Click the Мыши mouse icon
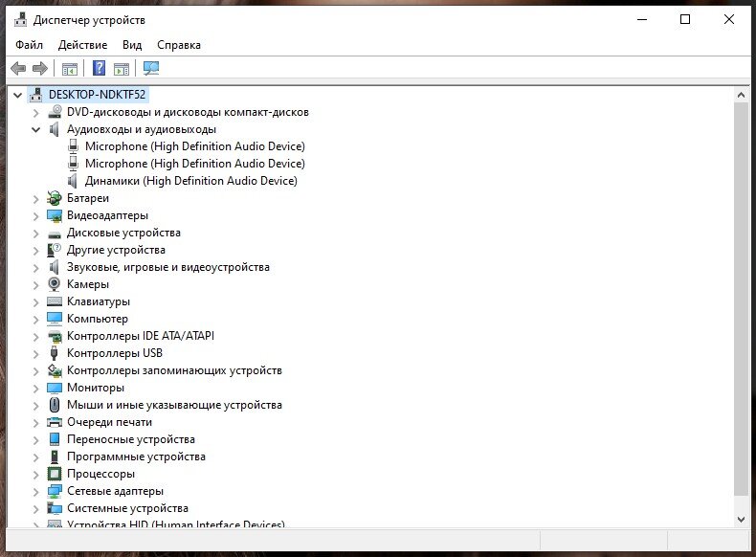The image size is (756, 557). point(55,405)
